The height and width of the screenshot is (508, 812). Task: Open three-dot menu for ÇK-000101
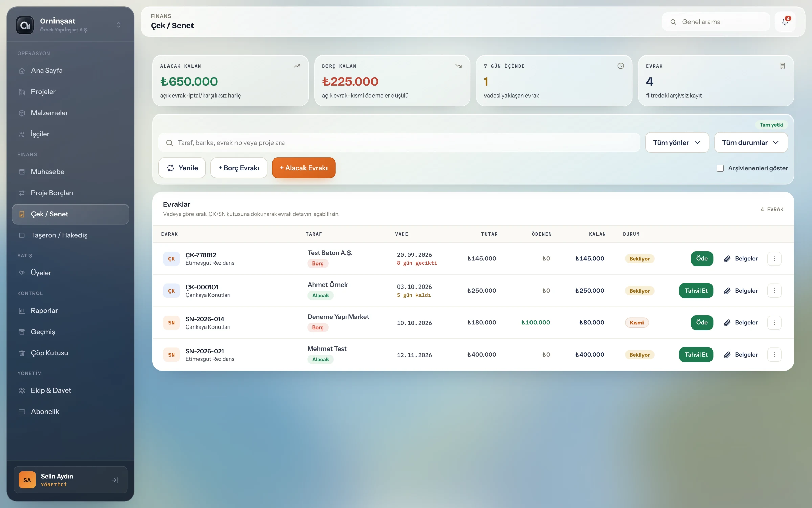click(774, 291)
